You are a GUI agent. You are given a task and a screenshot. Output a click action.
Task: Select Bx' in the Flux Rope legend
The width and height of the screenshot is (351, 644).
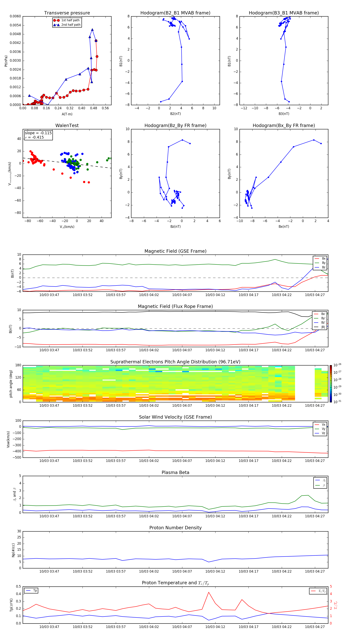320,314
